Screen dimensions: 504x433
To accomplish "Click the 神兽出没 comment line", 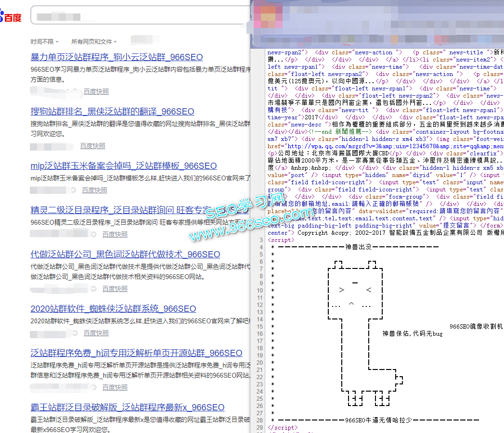I will (x=358, y=247).
